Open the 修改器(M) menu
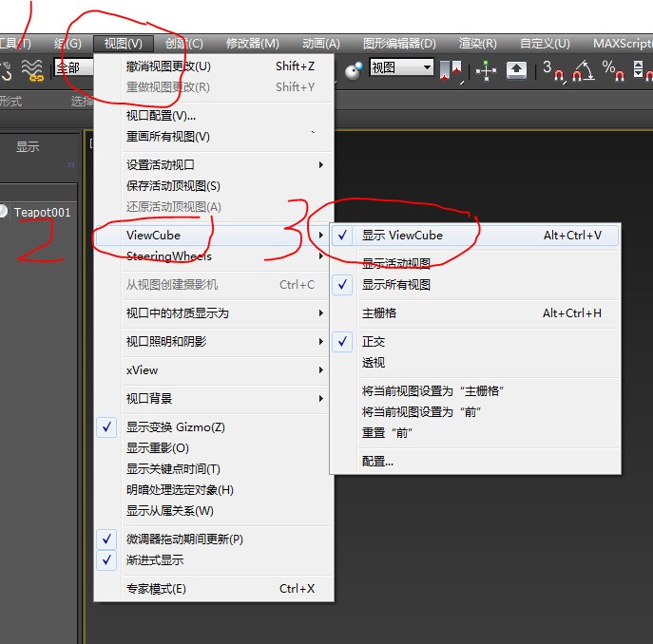Viewport: 653px width, 644px height. [x=252, y=44]
